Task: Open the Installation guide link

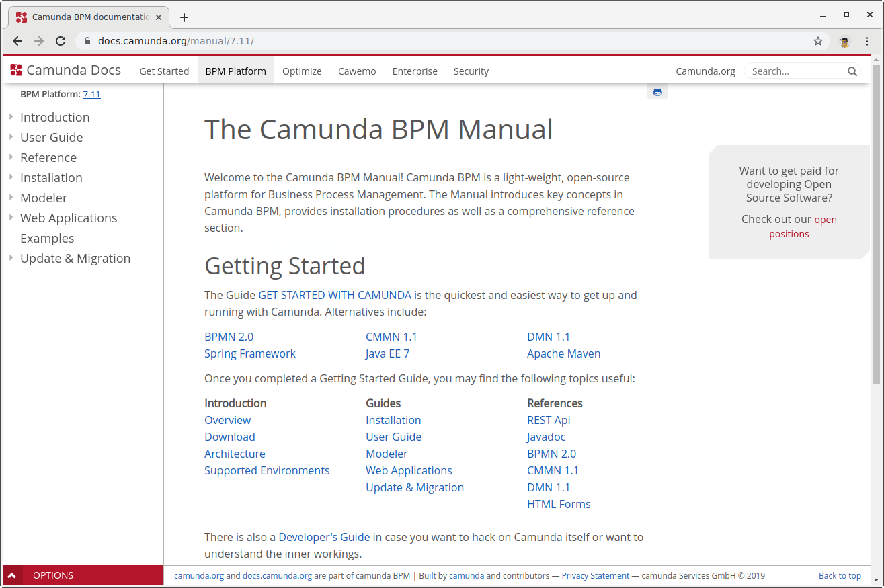Action: click(x=393, y=420)
